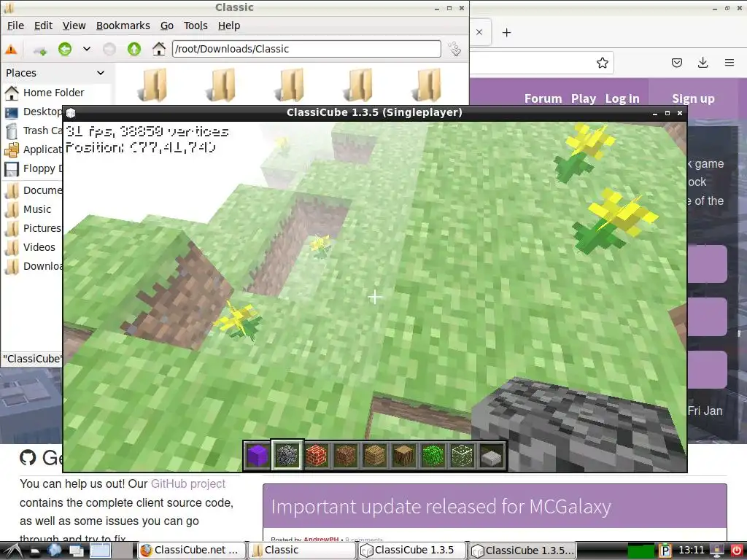Open the GitHub project link

click(188, 484)
